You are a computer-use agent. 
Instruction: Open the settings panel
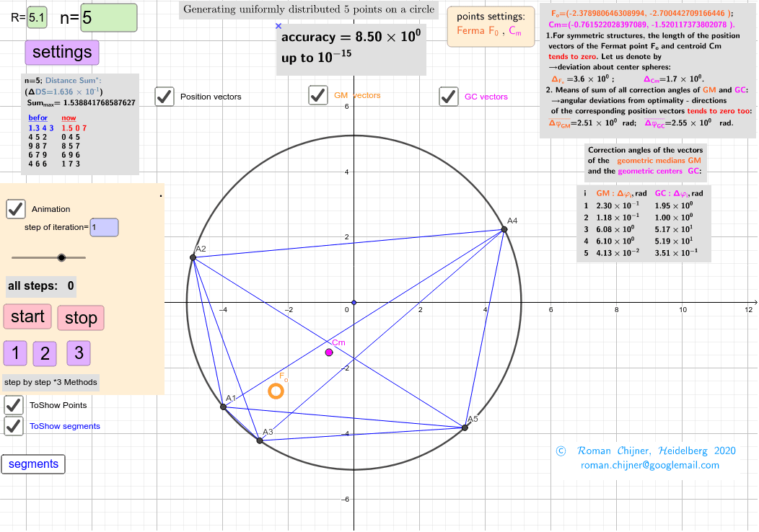click(x=61, y=52)
